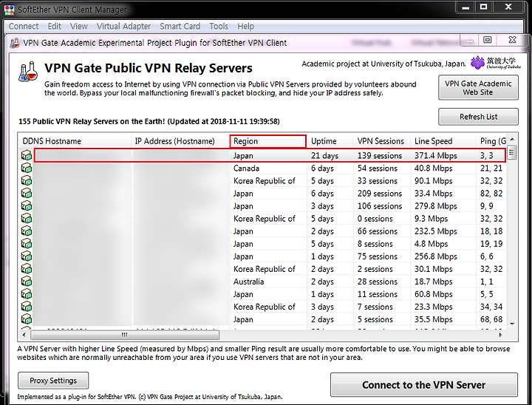Click SoftEther VPN Client Manager title icon
The image size is (532, 405).
tap(9, 9)
